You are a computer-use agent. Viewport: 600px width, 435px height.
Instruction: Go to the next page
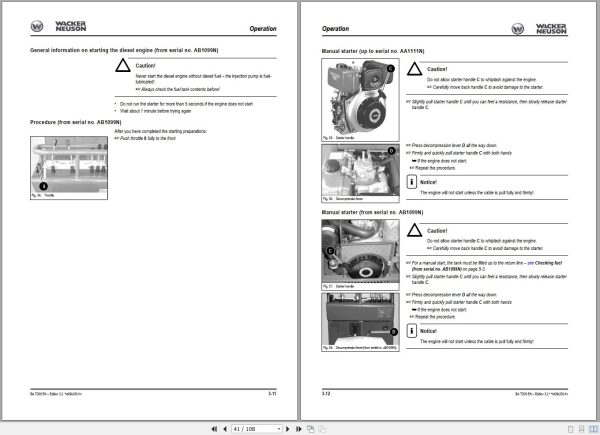click(288, 429)
